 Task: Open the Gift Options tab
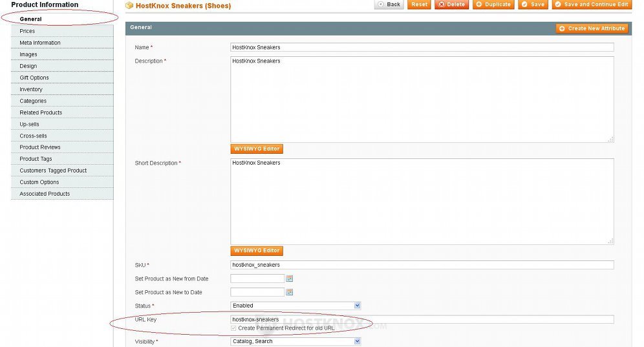coord(62,78)
